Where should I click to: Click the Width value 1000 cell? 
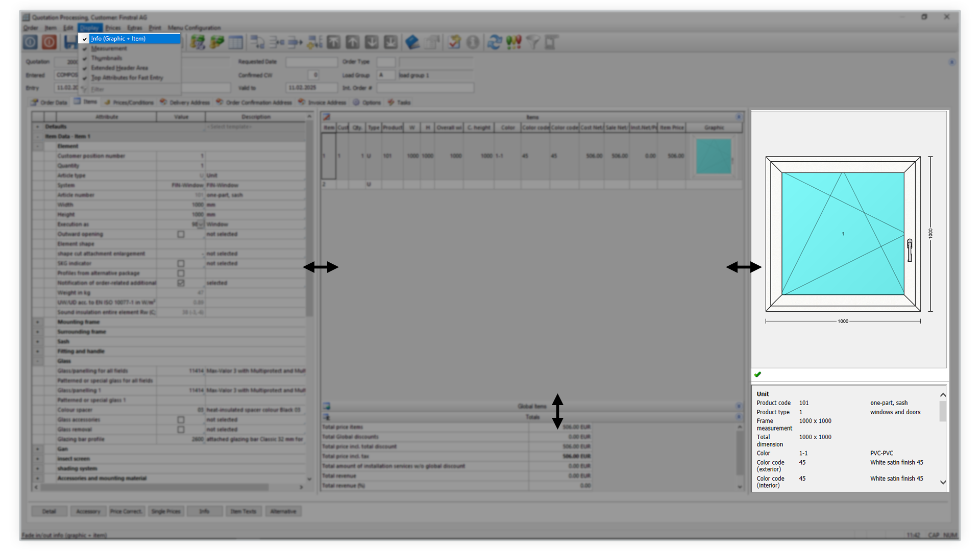[x=181, y=205]
